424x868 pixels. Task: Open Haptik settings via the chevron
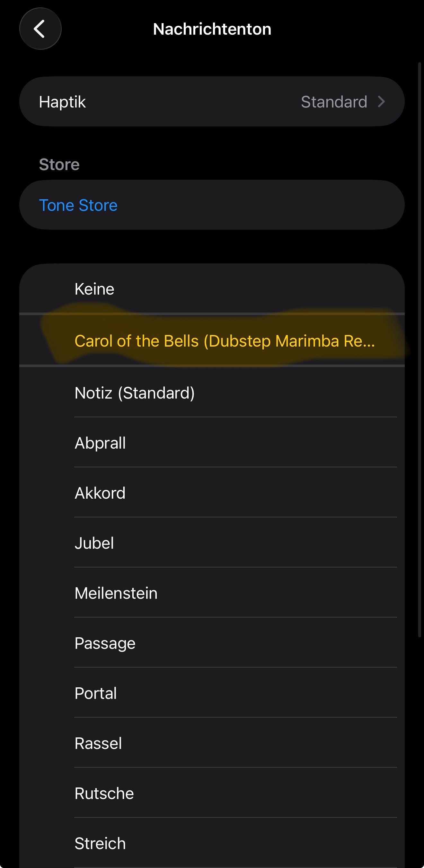point(381,101)
